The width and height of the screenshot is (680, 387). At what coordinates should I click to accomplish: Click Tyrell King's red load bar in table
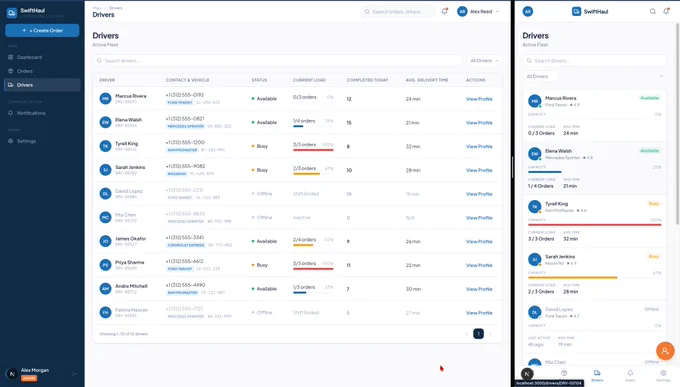coord(313,150)
